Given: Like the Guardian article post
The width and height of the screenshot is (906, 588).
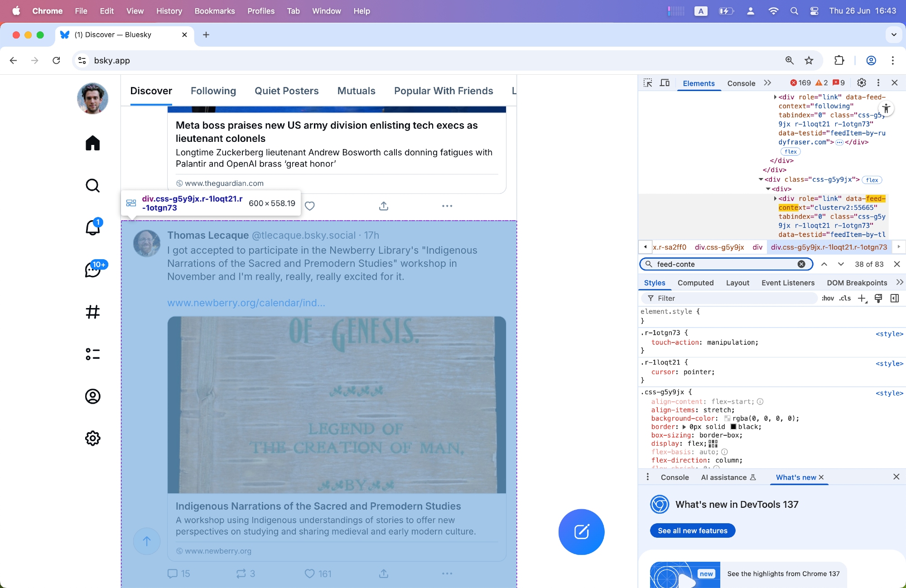Looking at the screenshot, I should pyautogui.click(x=310, y=206).
